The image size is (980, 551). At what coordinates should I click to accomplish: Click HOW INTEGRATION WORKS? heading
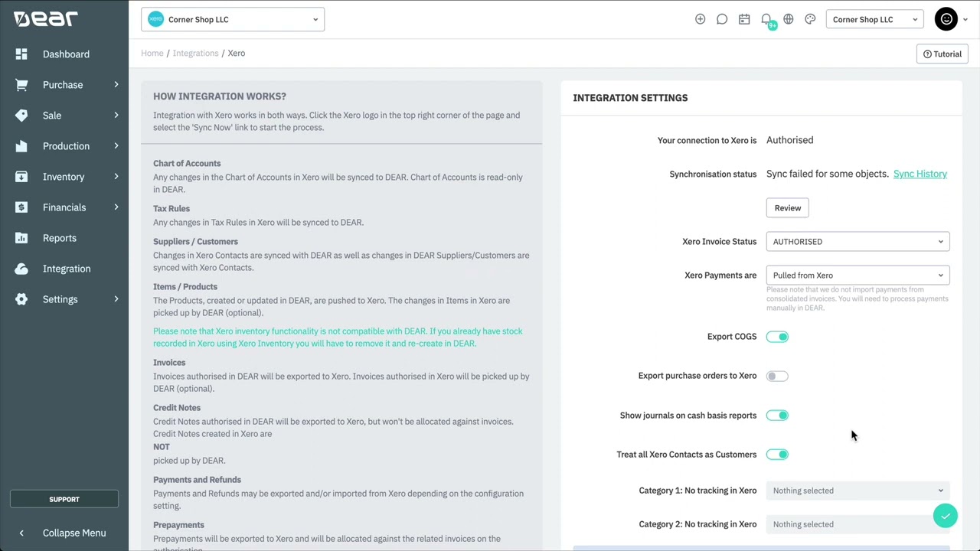(220, 96)
